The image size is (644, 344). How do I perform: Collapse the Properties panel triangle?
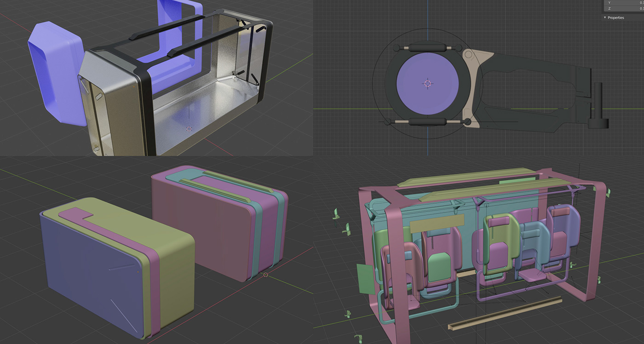(x=605, y=17)
